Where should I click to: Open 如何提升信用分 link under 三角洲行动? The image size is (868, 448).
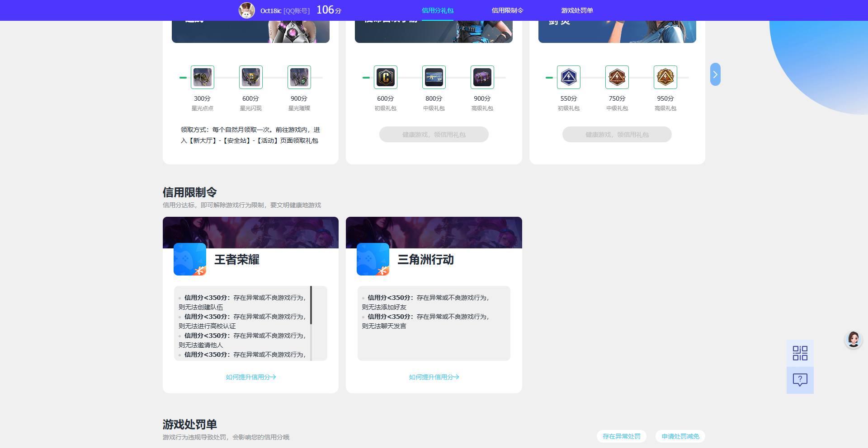point(434,377)
